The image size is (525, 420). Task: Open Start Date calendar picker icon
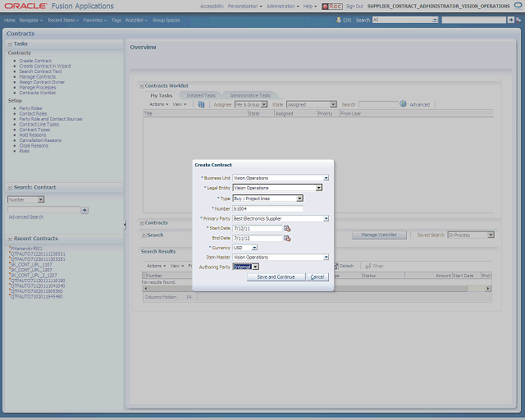pyautogui.click(x=287, y=228)
